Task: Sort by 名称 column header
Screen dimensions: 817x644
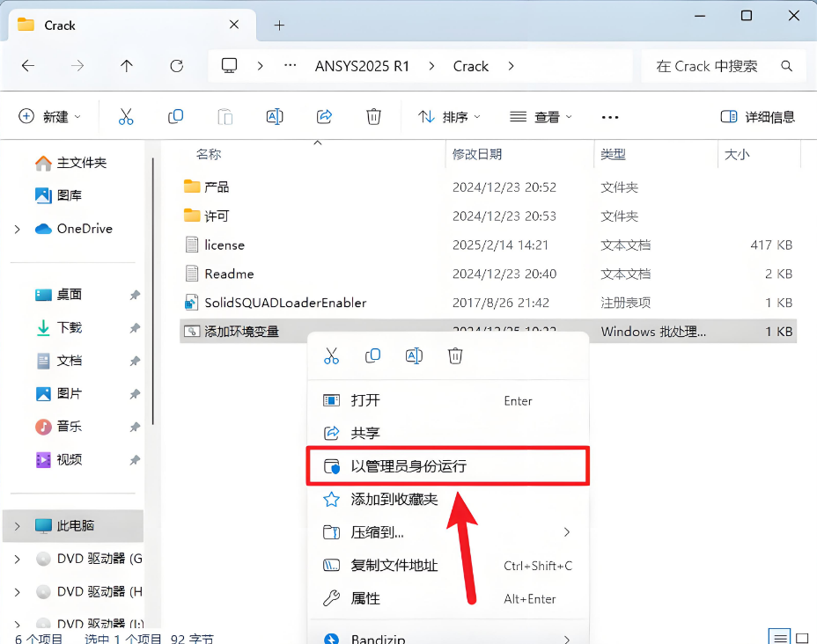Action: click(x=209, y=154)
